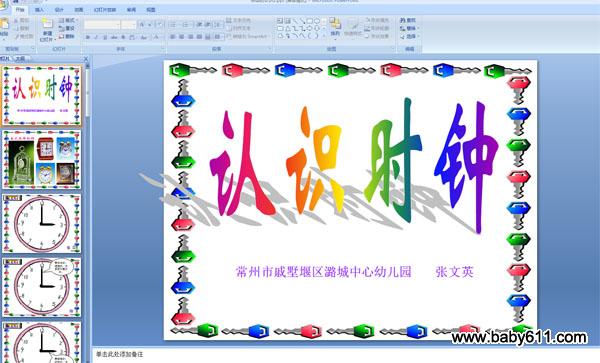Viewport: 600px width, 363px height.
Task: Select the slide thumbnail with clock pictures
Action: point(42,160)
